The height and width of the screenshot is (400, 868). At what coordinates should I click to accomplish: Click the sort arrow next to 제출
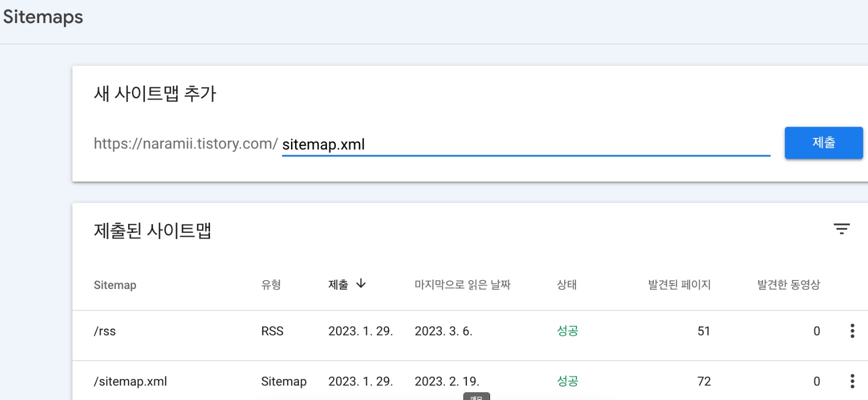[x=361, y=284]
